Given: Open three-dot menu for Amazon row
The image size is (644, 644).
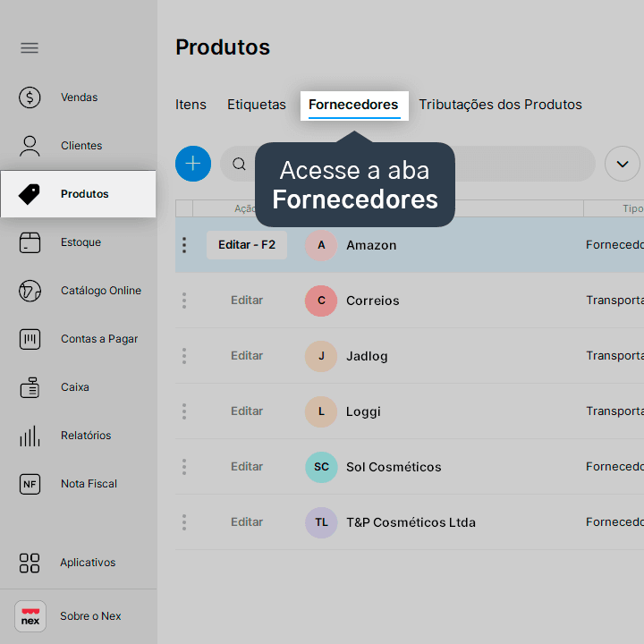Looking at the screenshot, I should point(184,245).
